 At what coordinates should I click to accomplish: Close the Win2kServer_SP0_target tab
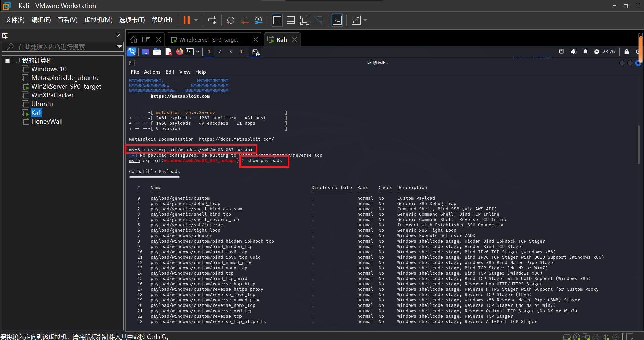click(x=256, y=40)
